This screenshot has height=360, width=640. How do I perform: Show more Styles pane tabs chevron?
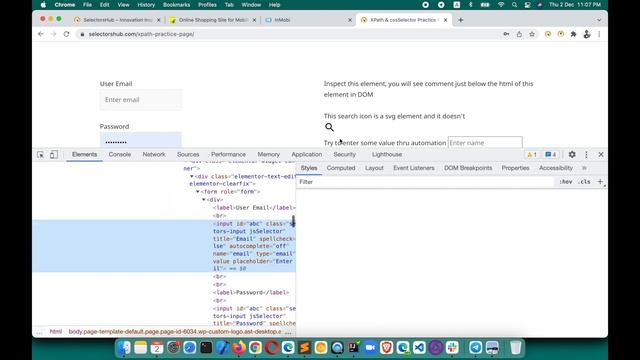584,168
